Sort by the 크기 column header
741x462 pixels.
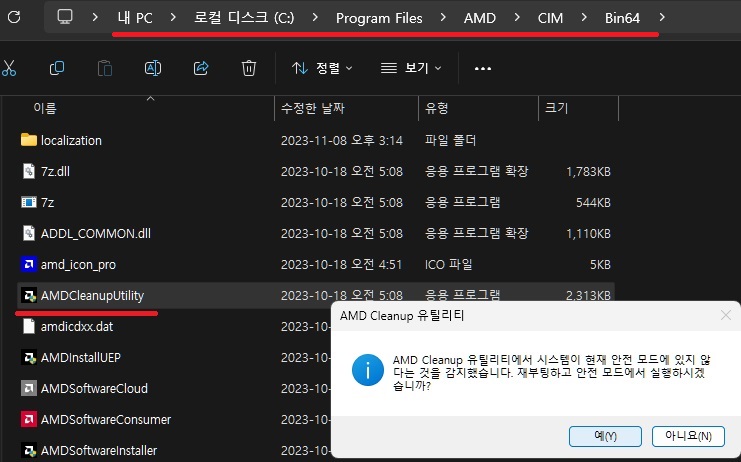pyautogui.click(x=556, y=108)
